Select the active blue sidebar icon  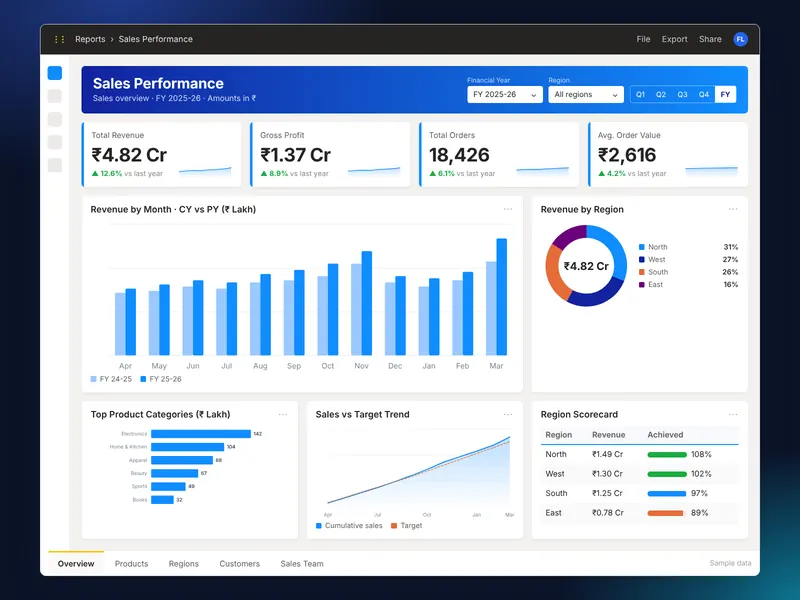(x=55, y=73)
